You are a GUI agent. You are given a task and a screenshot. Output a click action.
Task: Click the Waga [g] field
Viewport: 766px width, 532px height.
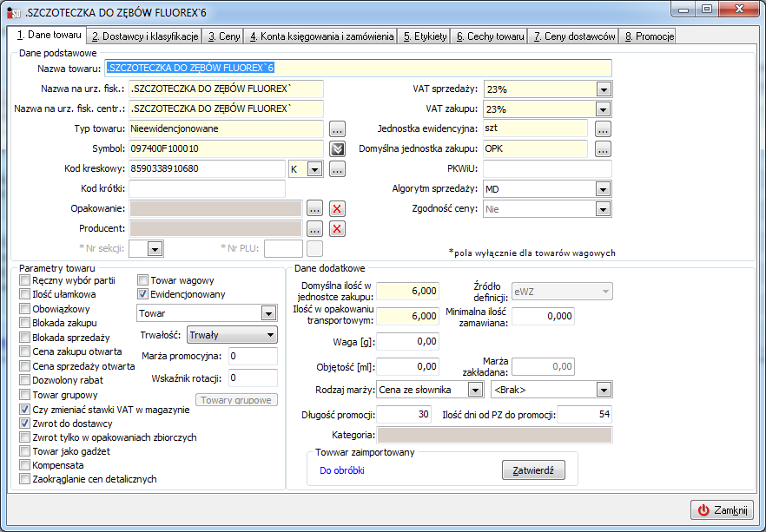pyautogui.click(x=407, y=342)
